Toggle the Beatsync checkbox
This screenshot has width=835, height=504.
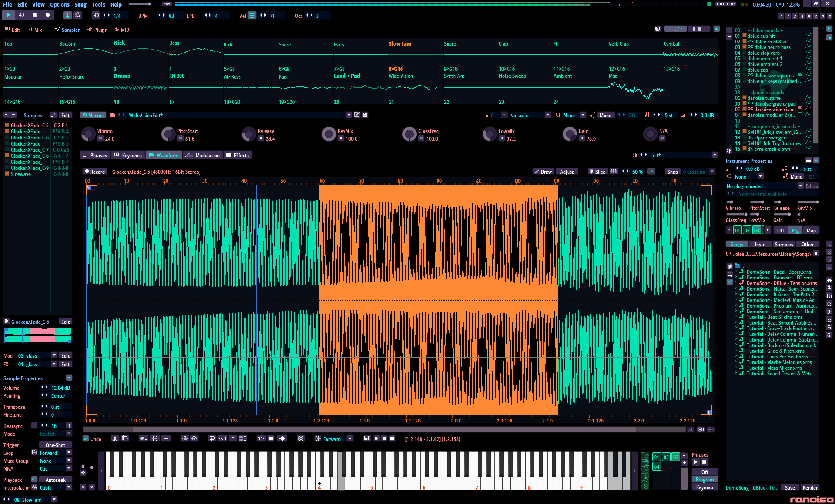tap(34, 426)
